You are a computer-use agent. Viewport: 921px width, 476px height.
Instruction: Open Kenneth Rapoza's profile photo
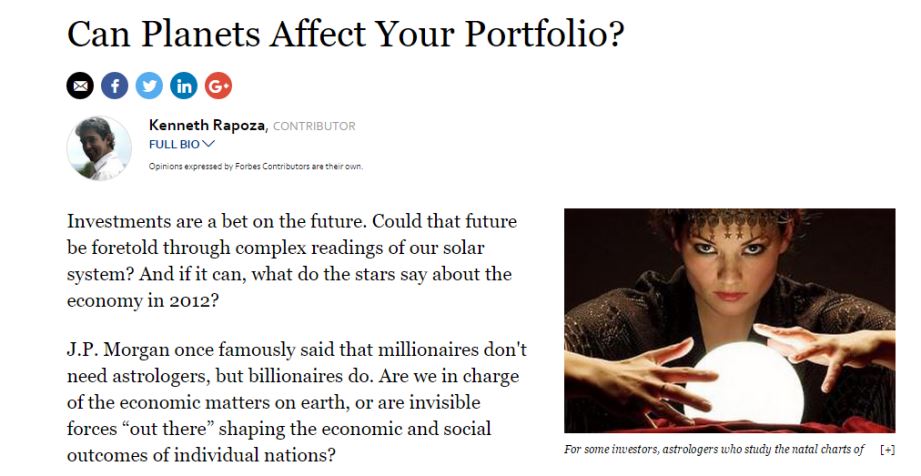click(x=99, y=148)
